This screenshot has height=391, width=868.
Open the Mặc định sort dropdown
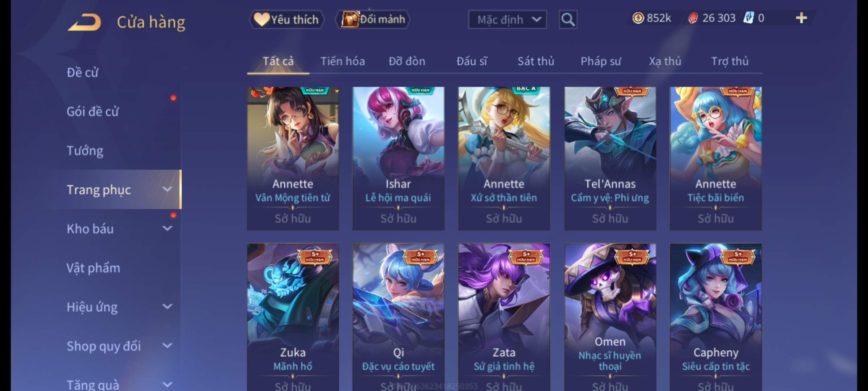pos(507,20)
